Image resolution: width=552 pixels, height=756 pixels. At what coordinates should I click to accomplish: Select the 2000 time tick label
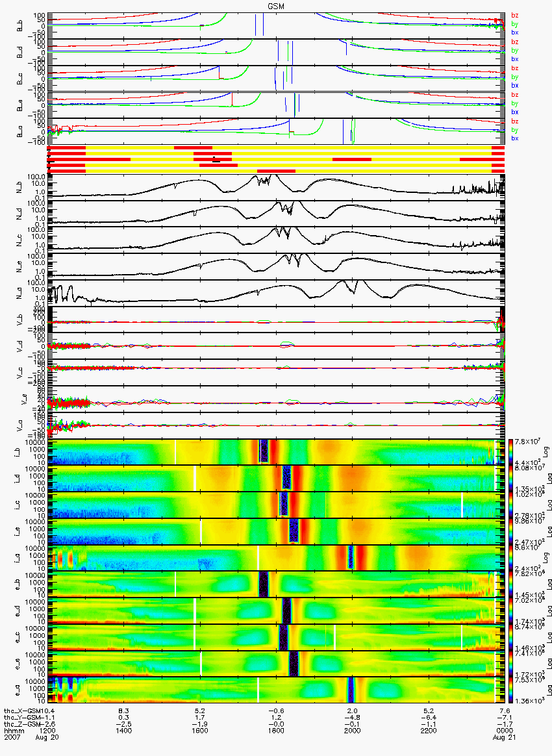click(x=353, y=731)
